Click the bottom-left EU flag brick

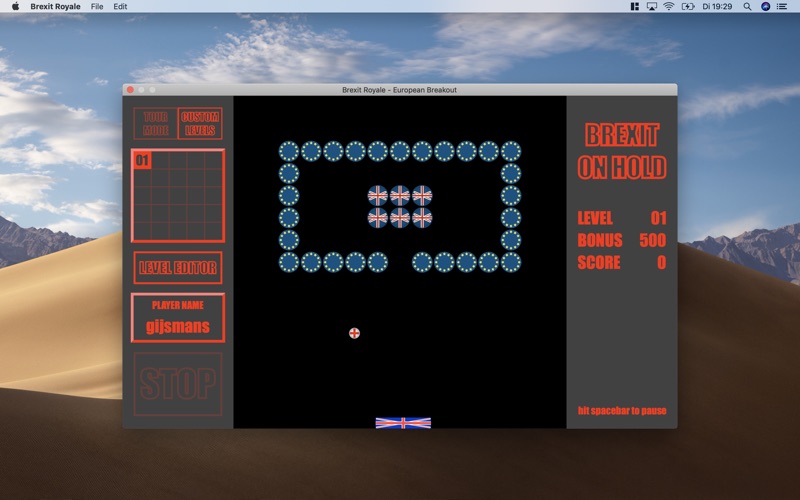pos(289,262)
